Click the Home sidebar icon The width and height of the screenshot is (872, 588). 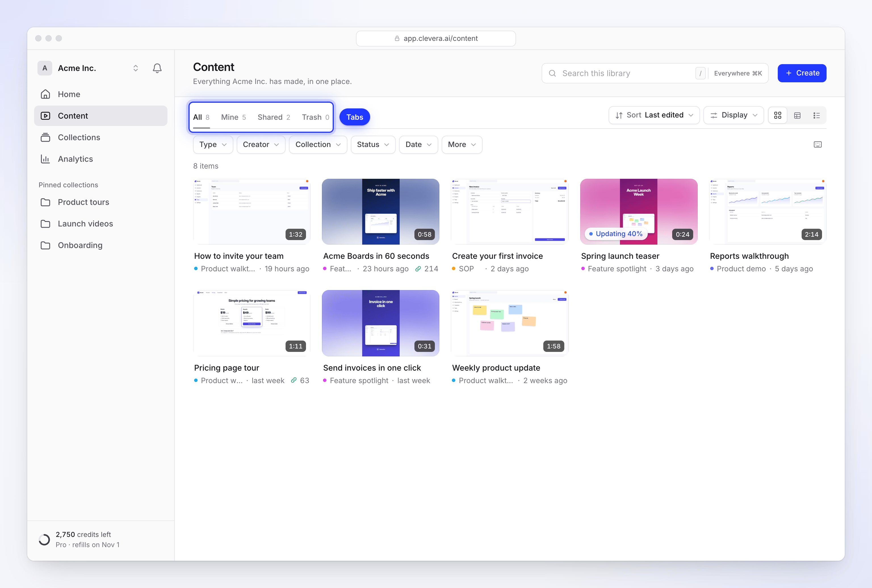(x=45, y=94)
